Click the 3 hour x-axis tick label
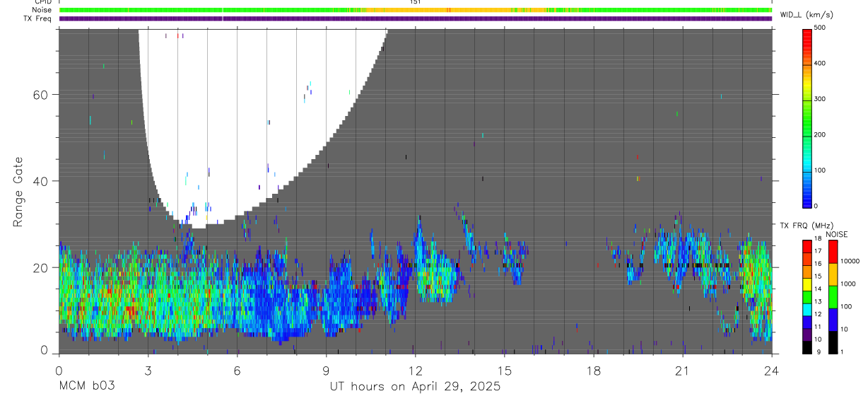 pos(148,371)
